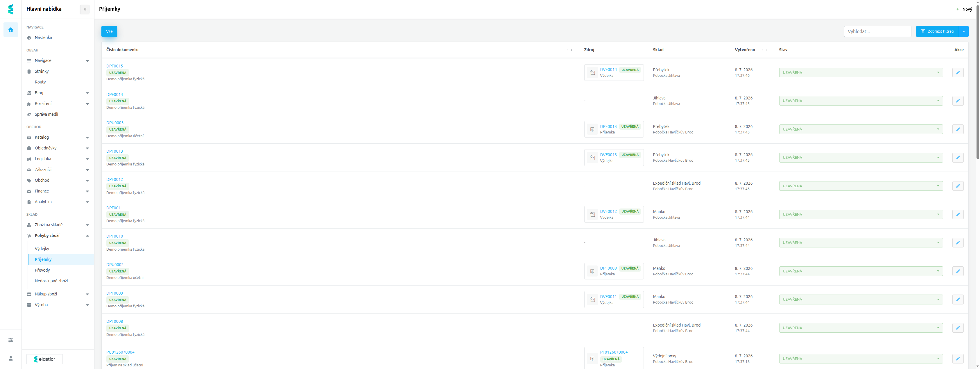The height and width of the screenshot is (369, 980).
Task: Sort Číslo dokumentu column with arrows
Action: [x=569, y=50]
